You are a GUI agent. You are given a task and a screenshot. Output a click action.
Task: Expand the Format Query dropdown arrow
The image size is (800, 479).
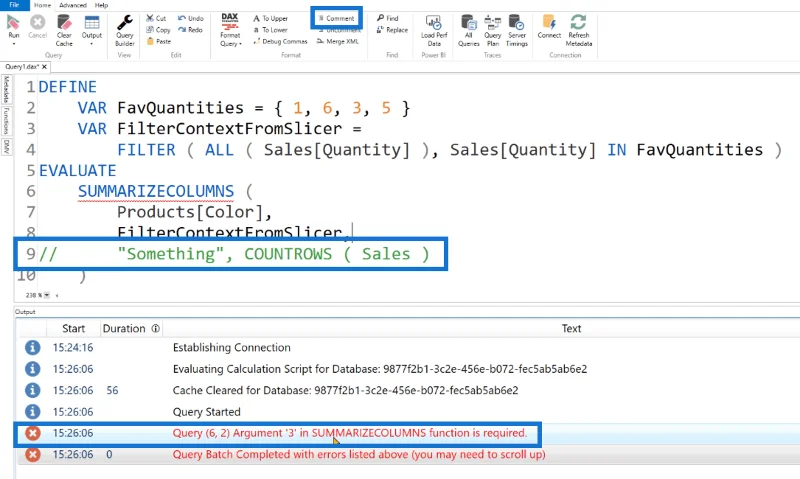(240, 44)
